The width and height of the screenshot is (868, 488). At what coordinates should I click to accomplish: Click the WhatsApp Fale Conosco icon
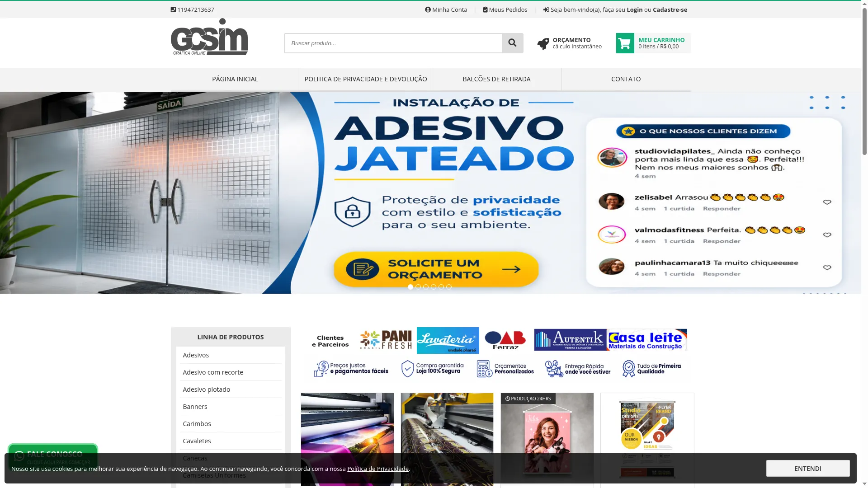click(x=19, y=456)
